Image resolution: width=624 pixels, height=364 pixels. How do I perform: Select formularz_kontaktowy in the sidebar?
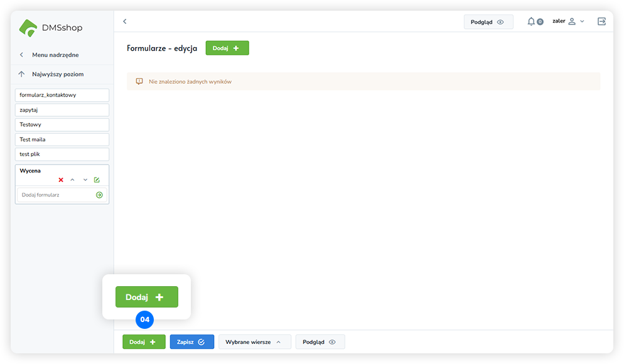62,95
